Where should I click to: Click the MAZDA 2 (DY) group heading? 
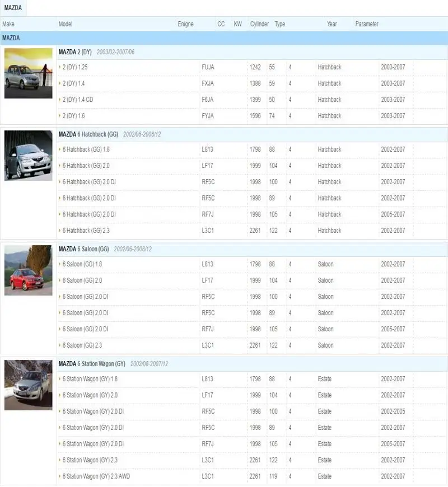coord(75,52)
